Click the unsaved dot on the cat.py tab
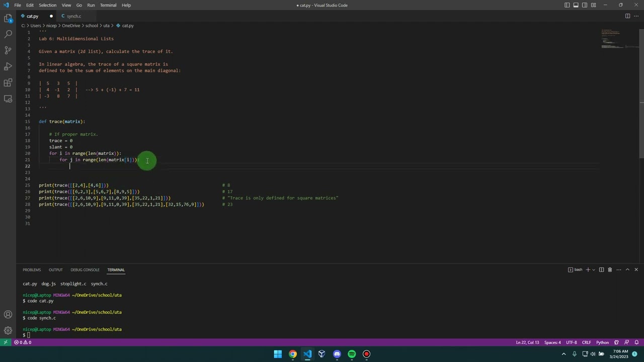The width and height of the screenshot is (644, 362). pyautogui.click(x=51, y=16)
